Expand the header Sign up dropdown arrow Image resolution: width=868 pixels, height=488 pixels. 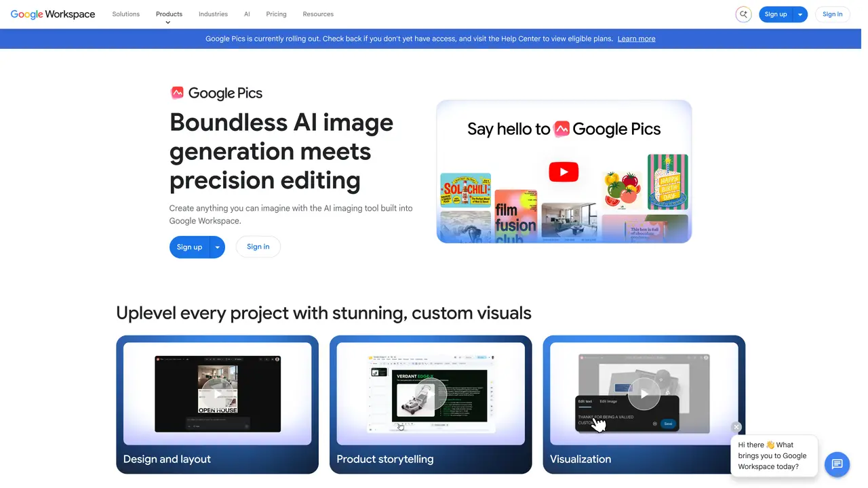point(800,14)
